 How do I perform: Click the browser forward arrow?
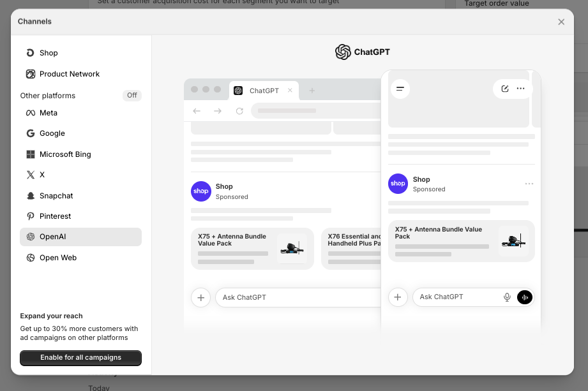[218, 111]
